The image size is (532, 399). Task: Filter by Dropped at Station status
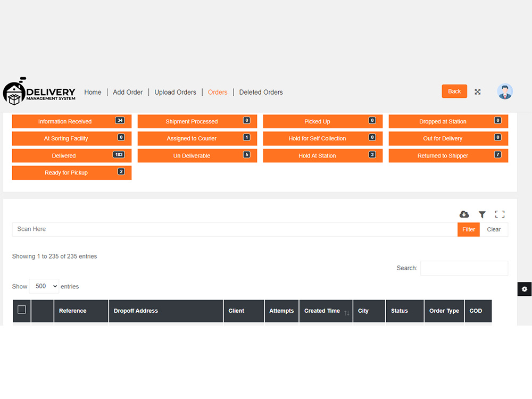(448, 121)
